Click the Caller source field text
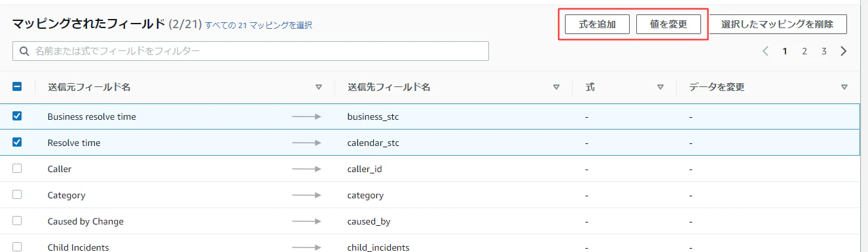The height and width of the screenshot is (252, 868). click(60, 169)
